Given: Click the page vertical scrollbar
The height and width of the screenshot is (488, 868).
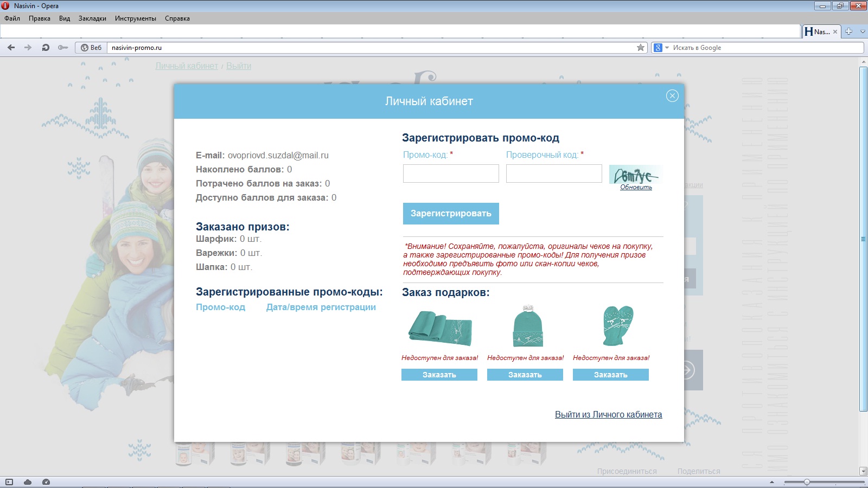Looking at the screenshot, I should pos(863,239).
